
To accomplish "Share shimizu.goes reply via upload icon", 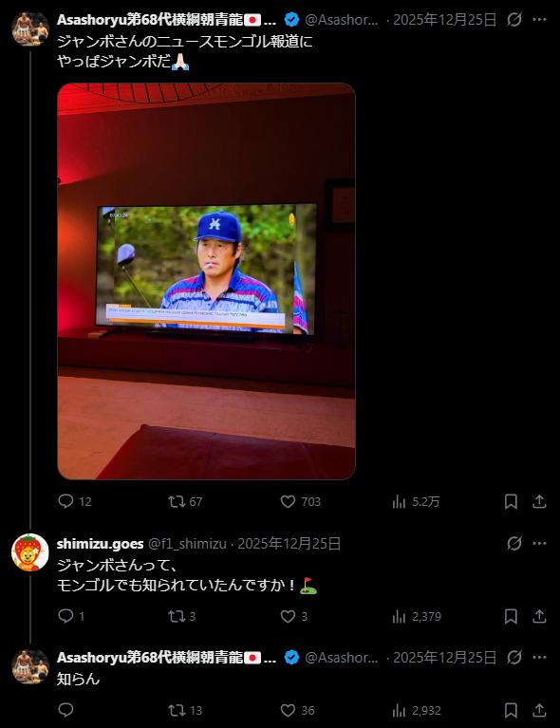I will (539, 616).
